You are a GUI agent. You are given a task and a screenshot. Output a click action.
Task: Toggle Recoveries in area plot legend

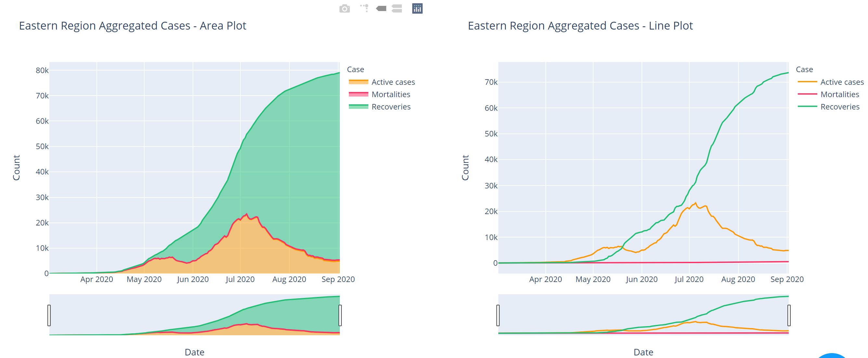click(x=391, y=107)
